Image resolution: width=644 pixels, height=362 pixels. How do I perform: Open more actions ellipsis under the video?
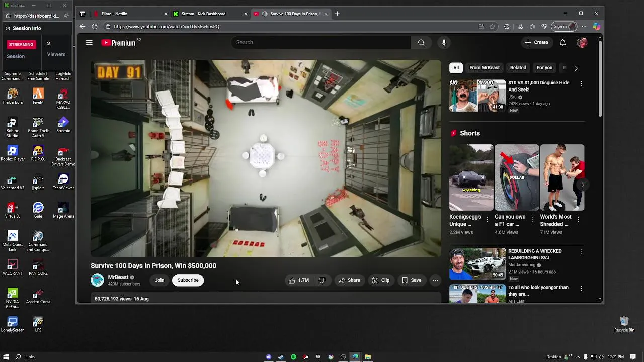point(435,280)
